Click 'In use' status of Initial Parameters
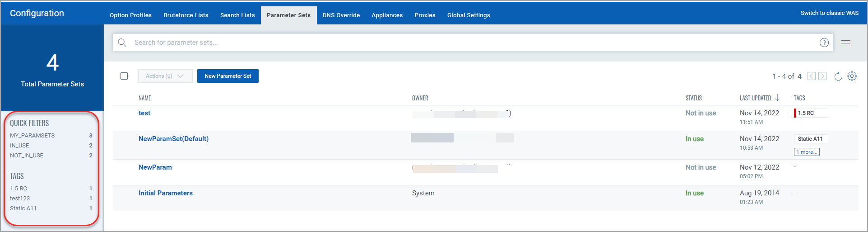 (x=695, y=193)
